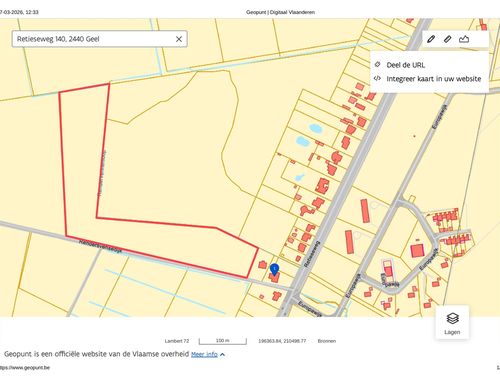This screenshot has height=380, width=500.
Task: Choose 'Deel de URL' menu option
Action: 405,65
